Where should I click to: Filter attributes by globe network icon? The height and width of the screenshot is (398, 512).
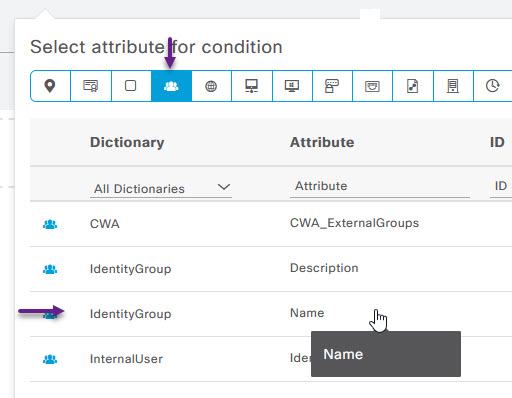click(x=211, y=86)
